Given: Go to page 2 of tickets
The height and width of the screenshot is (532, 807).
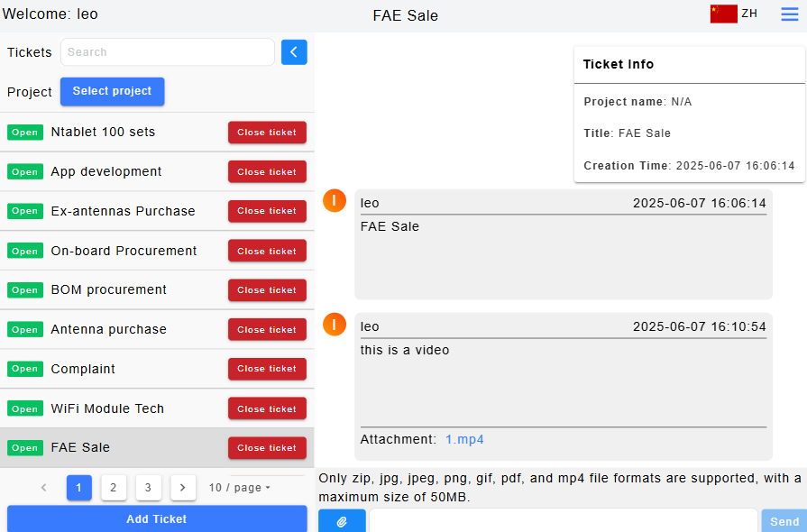Looking at the screenshot, I should (x=113, y=488).
